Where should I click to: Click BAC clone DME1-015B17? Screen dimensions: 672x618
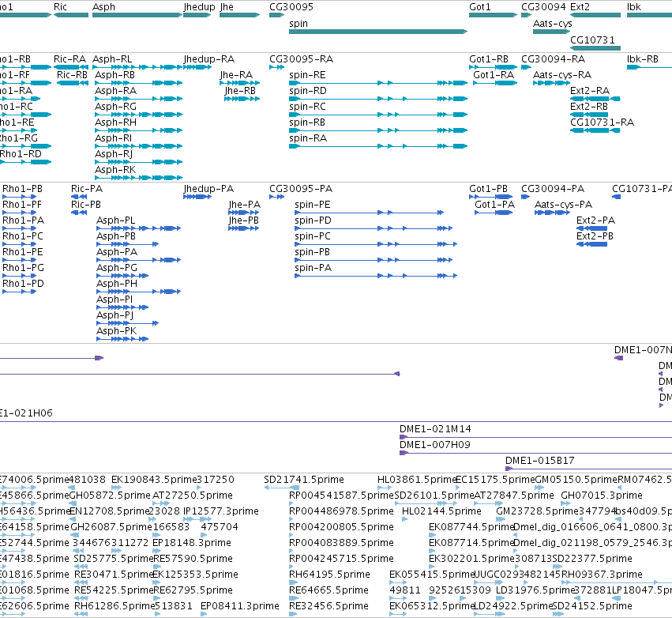pyautogui.click(x=589, y=469)
